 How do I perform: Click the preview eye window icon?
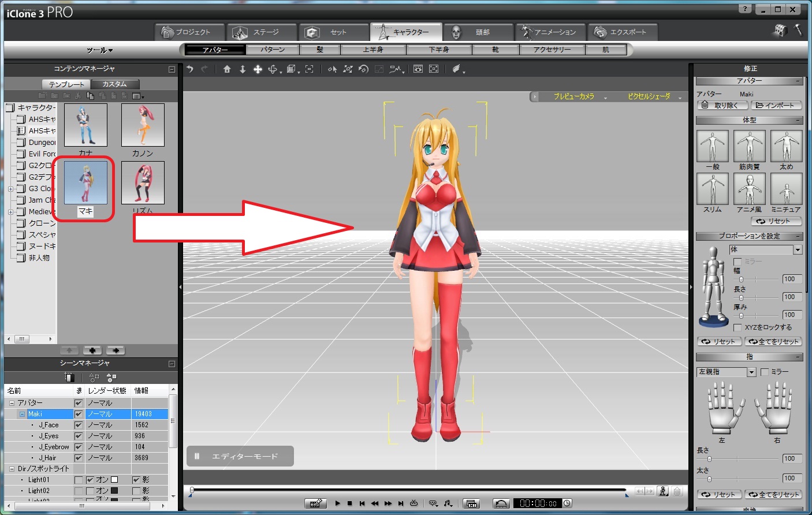tap(418, 69)
